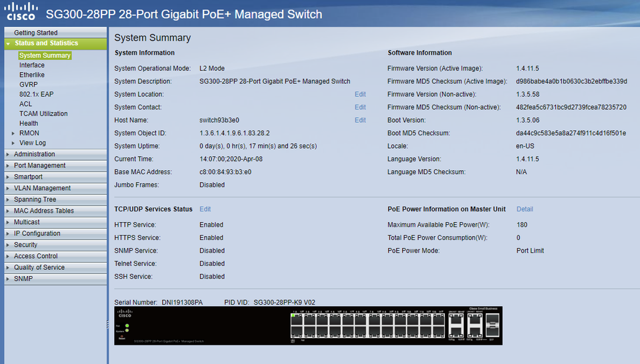
Task: Expand the RMON tree node
Action: click(13, 133)
